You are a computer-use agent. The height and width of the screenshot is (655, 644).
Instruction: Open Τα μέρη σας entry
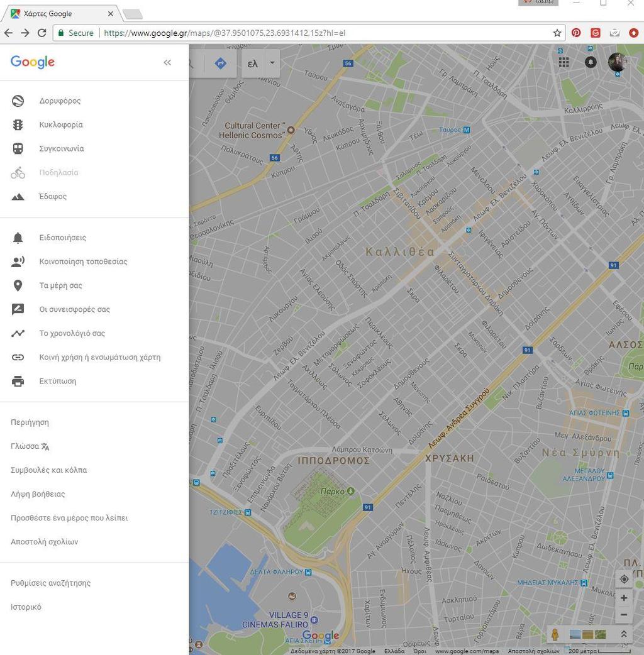(60, 286)
